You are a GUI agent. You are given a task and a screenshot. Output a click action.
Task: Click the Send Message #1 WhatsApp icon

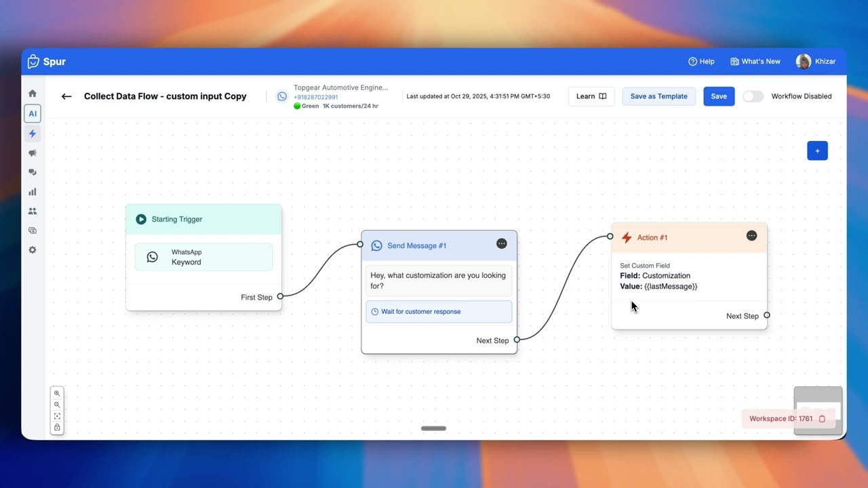(376, 245)
